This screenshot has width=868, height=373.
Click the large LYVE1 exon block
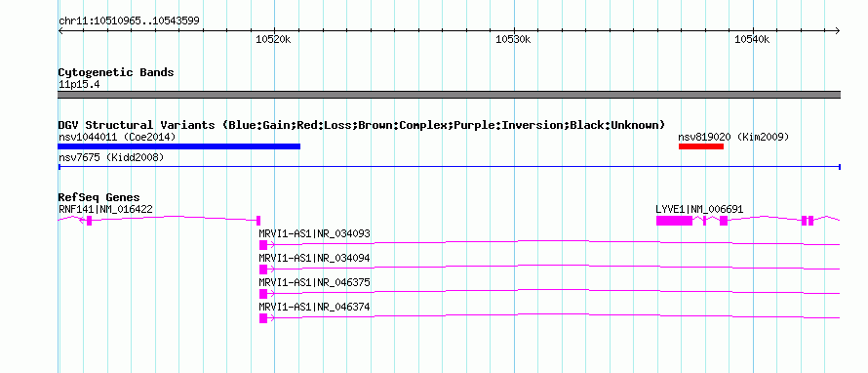pos(674,221)
